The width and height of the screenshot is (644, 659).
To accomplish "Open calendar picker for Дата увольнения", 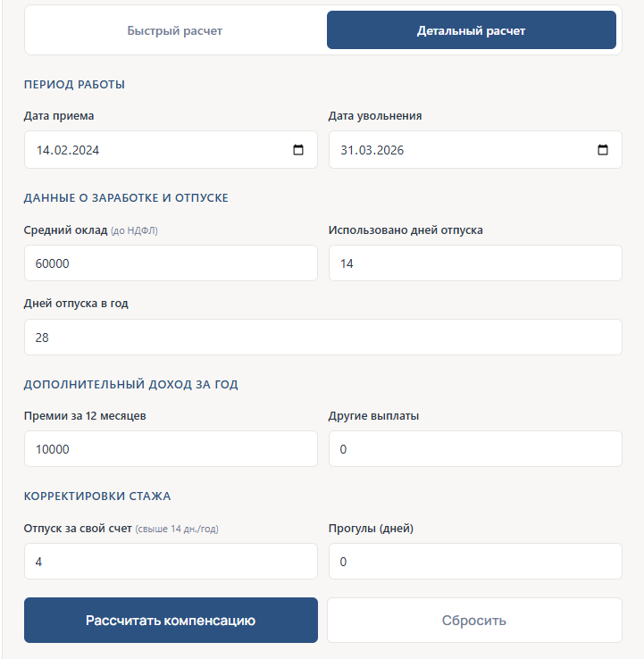I will (603, 150).
